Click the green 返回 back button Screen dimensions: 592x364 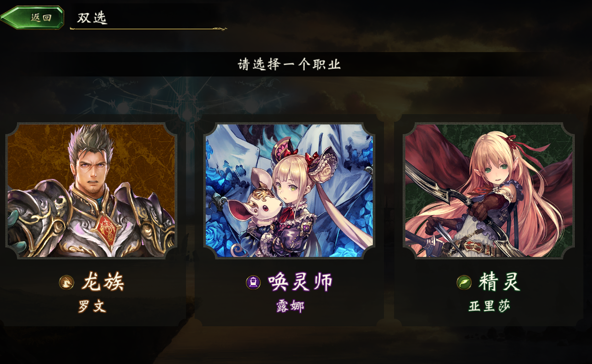point(33,17)
